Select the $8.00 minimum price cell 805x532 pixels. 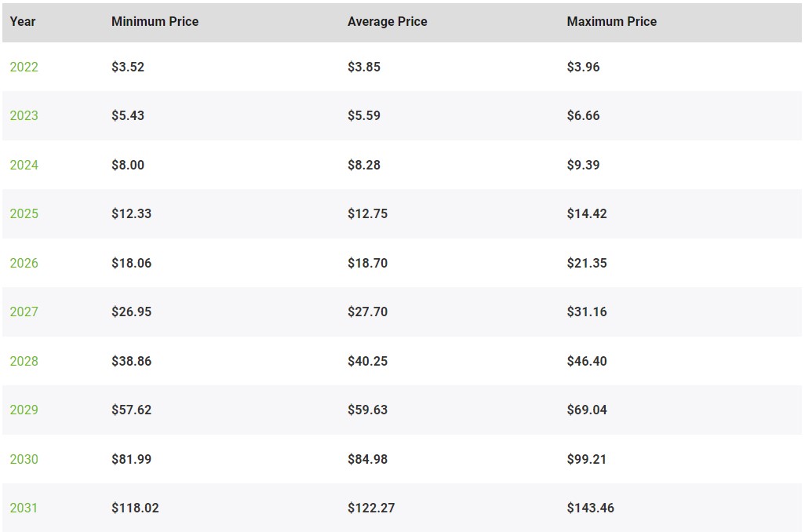(x=128, y=165)
